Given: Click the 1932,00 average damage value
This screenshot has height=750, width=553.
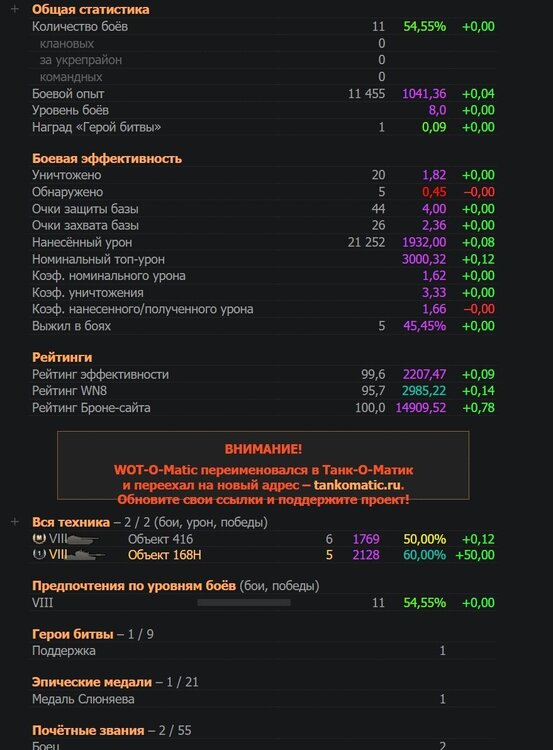Looking at the screenshot, I should tap(424, 243).
